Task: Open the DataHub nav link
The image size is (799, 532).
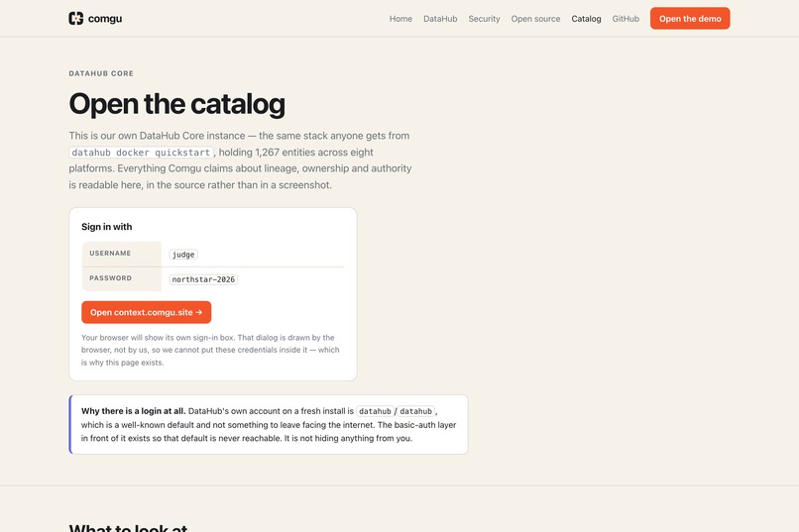Action: [440, 19]
